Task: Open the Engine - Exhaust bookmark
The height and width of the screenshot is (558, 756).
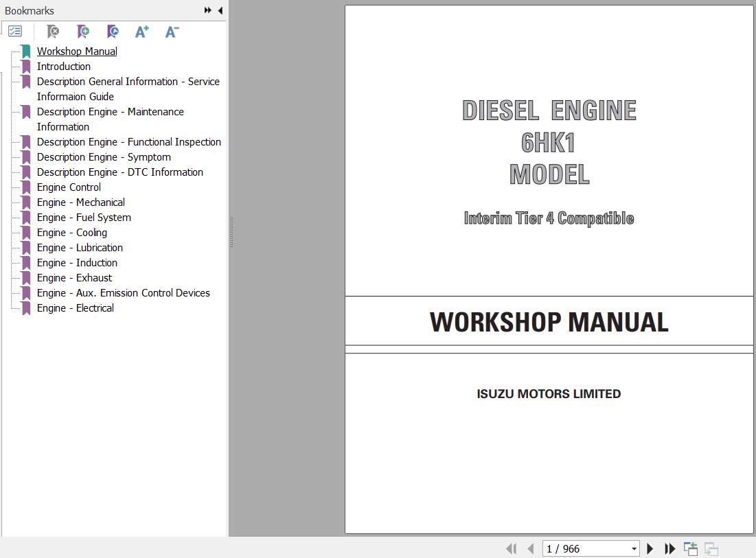Action: tap(75, 277)
